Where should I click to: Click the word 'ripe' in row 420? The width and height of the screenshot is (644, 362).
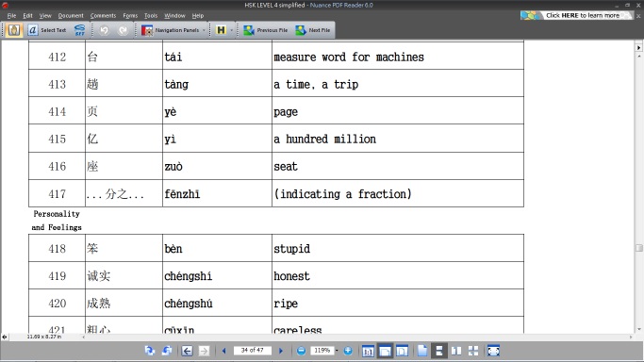tap(286, 304)
